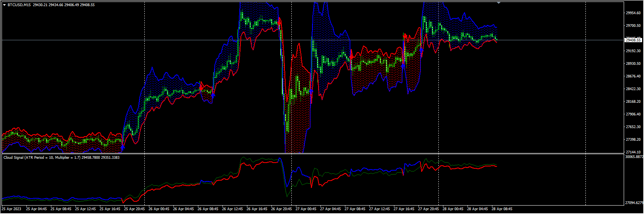Click the 29192.30 price scale label
Image resolution: width=644 pixels, height=214 pixels.
pos(633,51)
